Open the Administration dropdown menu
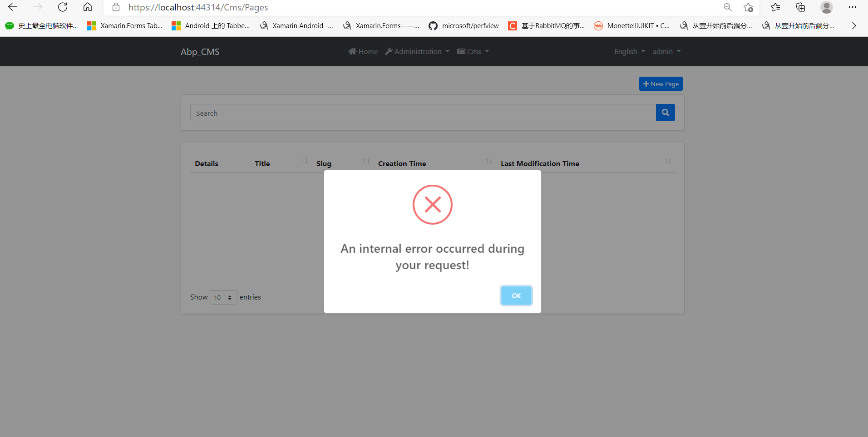The width and height of the screenshot is (868, 437). pyautogui.click(x=417, y=51)
